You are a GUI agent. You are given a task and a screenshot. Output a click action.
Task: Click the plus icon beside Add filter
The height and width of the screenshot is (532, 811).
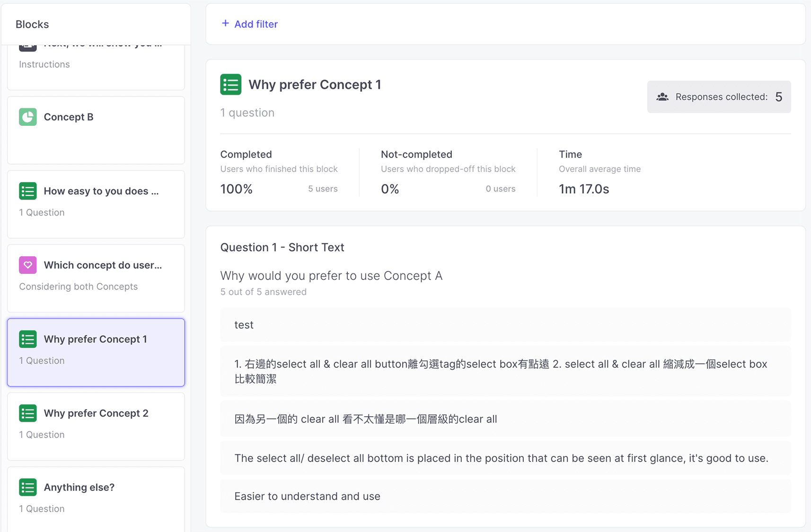tap(225, 23)
